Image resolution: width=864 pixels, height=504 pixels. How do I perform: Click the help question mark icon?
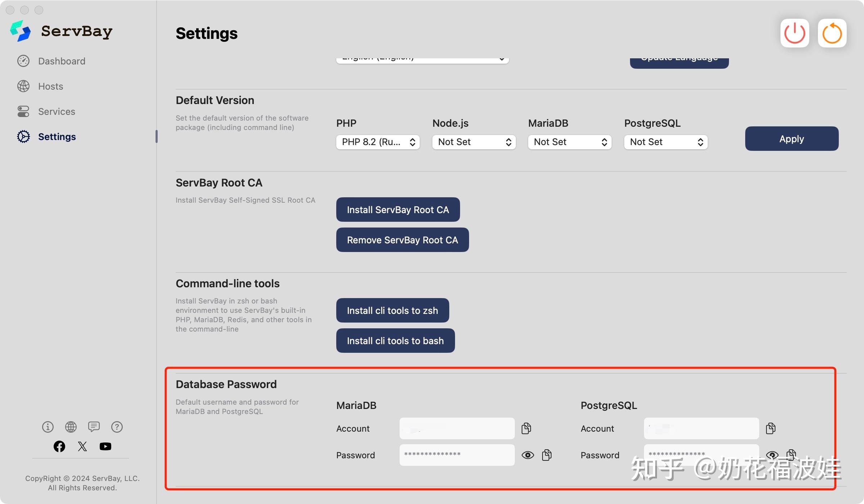117,427
